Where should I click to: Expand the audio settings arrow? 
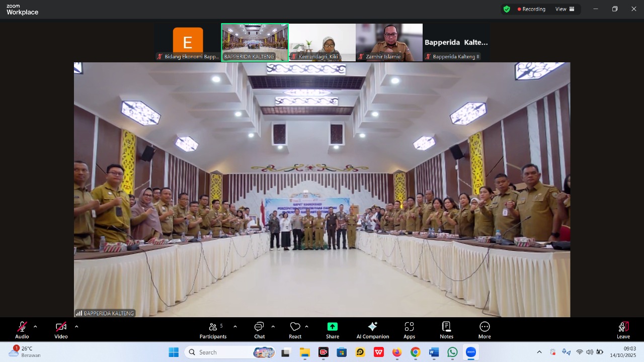coord(35,327)
